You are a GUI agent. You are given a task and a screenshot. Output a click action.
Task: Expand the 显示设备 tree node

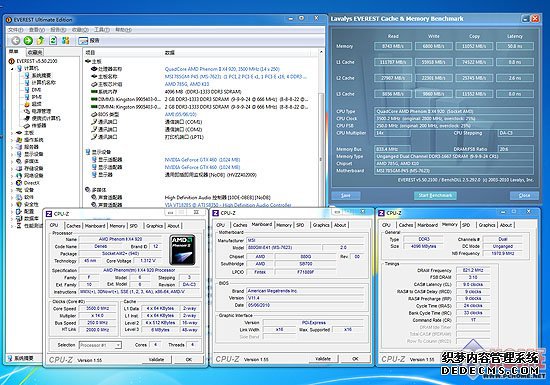(x=12, y=154)
